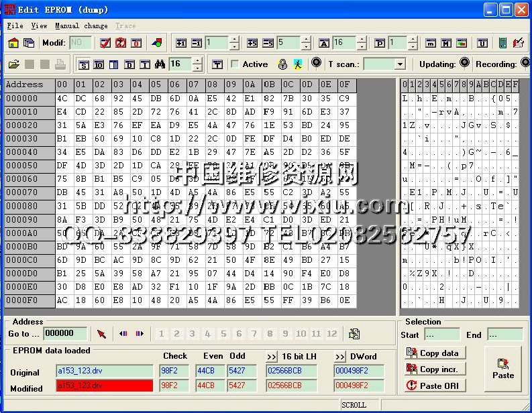Click the red arrow cursor icon beside Go to

(102, 334)
